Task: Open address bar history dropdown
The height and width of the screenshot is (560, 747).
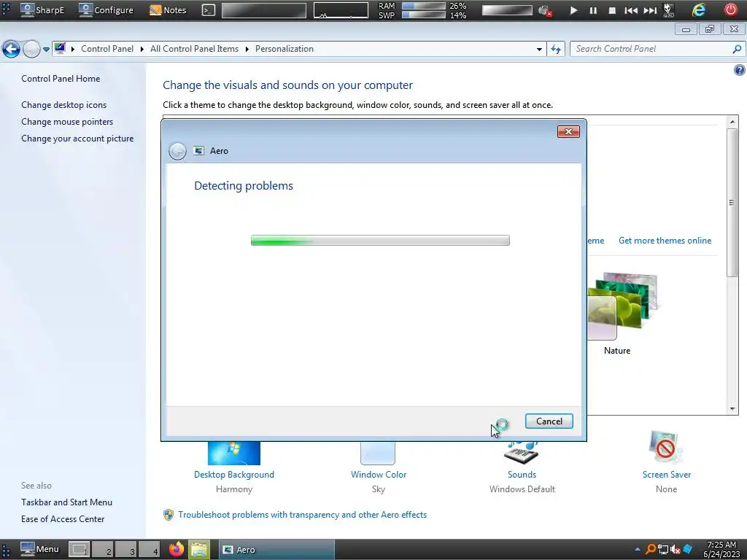Action: pos(539,49)
